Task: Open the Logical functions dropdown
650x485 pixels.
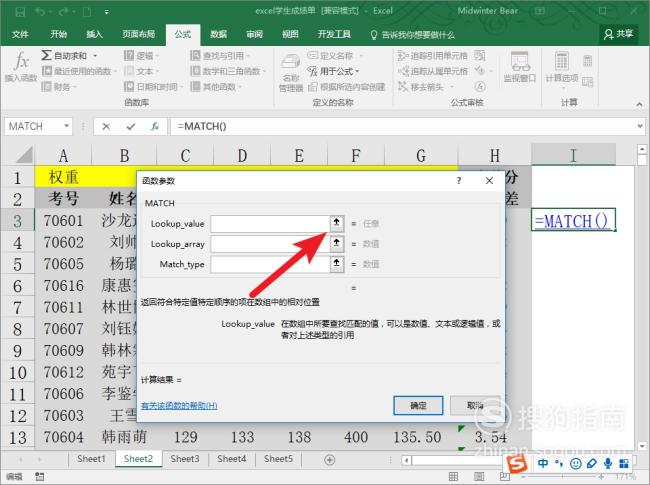Action: [142, 56]
